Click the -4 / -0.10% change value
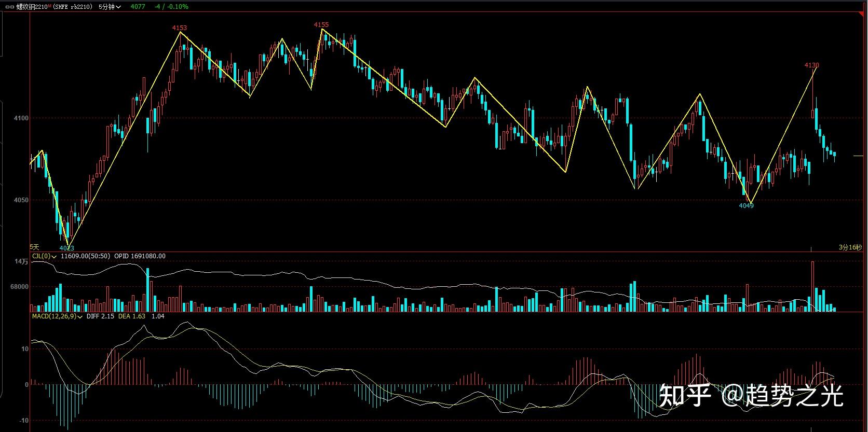 [171, 7]
